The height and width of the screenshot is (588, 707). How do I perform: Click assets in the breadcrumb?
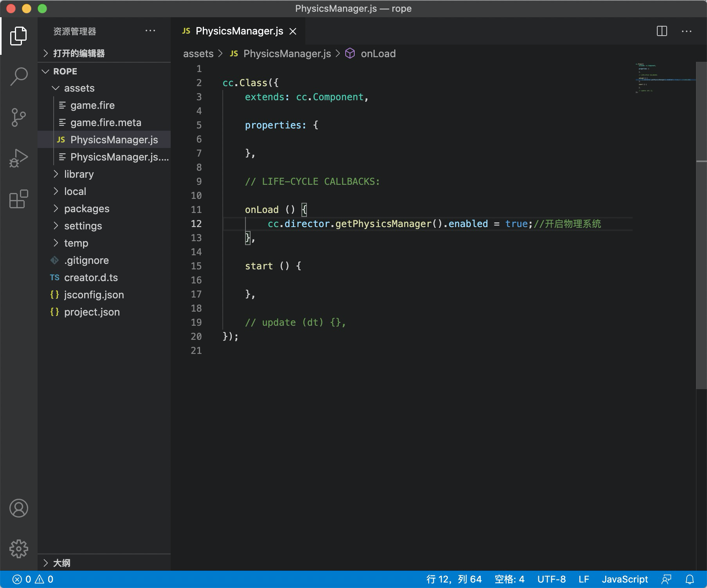(x=198, y=54)
